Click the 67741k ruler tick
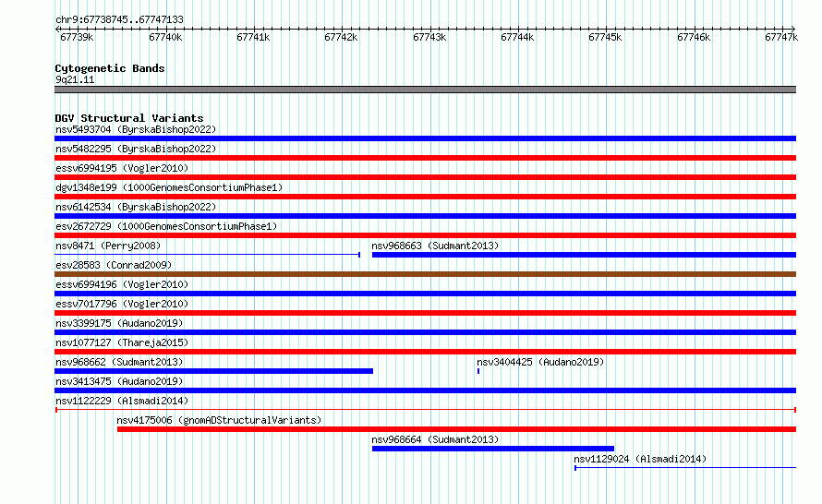The image size is (822, 504). pyautogui.click(x=253, y=37)
